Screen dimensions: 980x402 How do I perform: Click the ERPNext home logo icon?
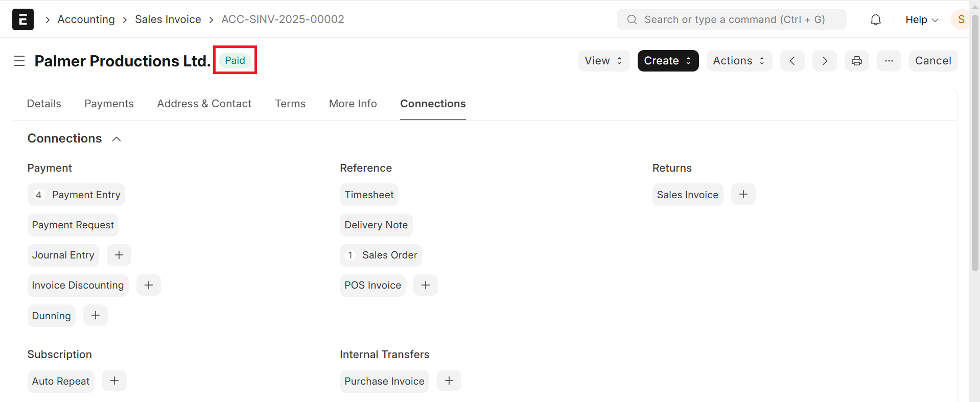23,19
